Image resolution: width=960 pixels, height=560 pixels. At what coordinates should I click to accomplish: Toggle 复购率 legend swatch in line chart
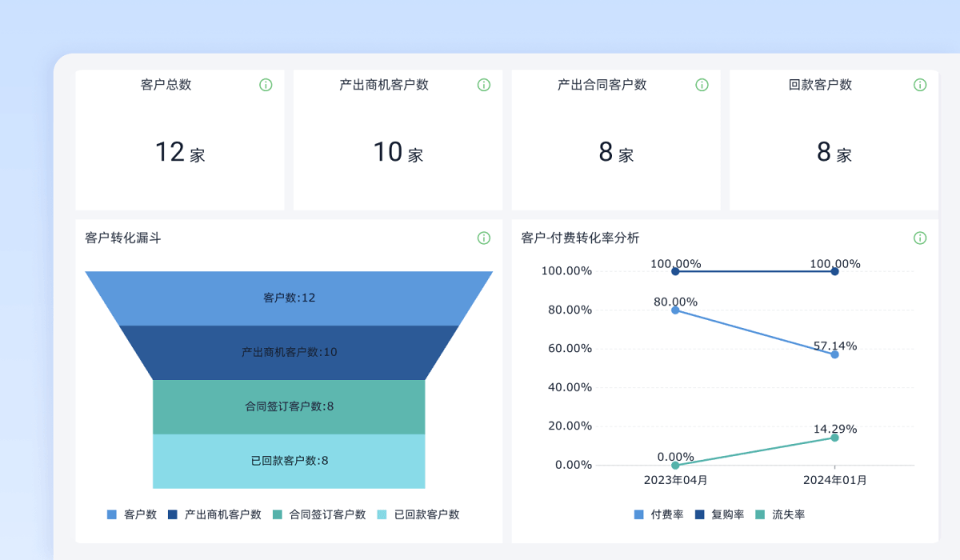tap(699, 515)
